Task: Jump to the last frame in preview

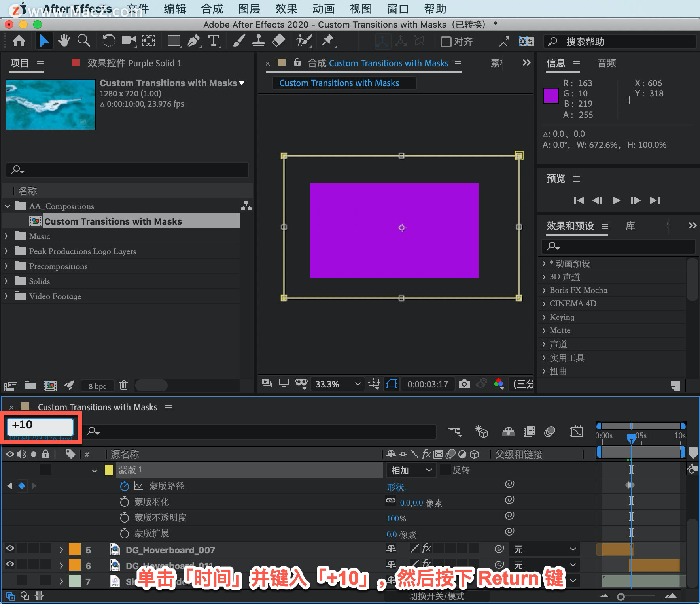Action: point(655,200)
